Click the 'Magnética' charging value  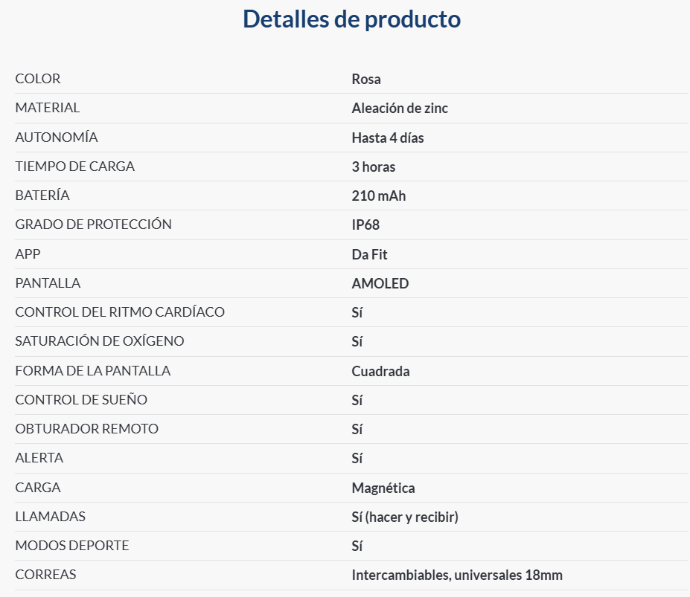(383, 488)
